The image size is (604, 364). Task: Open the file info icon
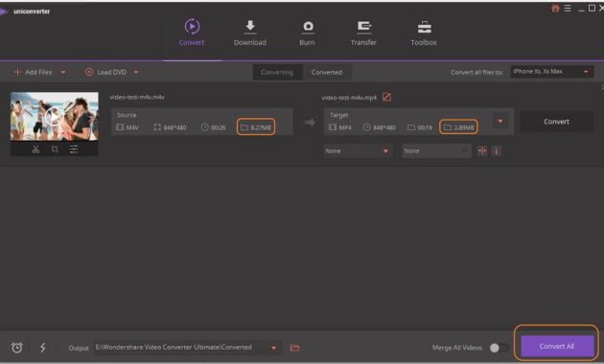click(497, 151)
